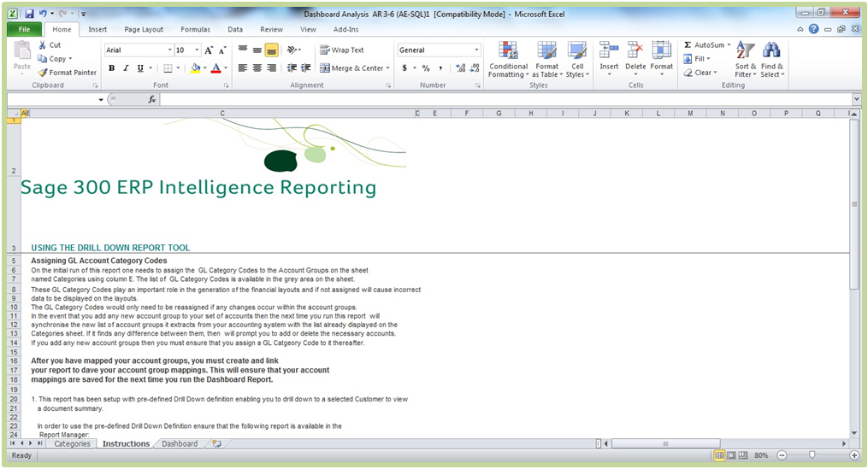868x469 pixels.
Task: Switch to Page Layout view in status bar
Action: (x=731, y=455)
